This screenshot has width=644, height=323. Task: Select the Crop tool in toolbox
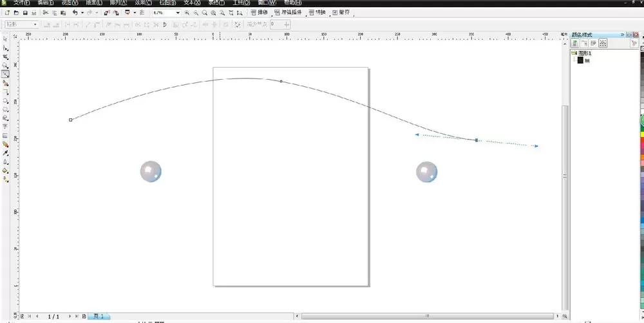(5, 57)
